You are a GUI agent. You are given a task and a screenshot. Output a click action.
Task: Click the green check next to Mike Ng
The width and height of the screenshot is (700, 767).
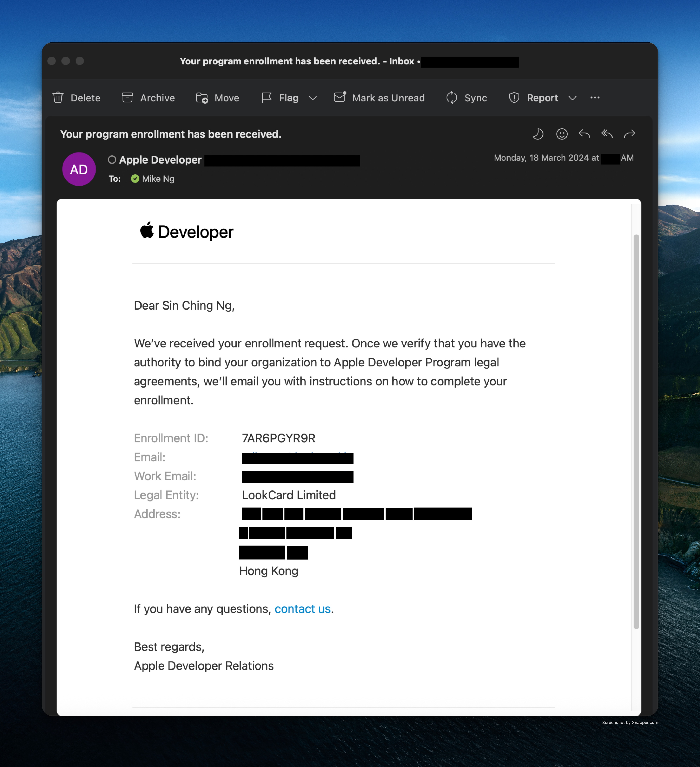[135, 179]
